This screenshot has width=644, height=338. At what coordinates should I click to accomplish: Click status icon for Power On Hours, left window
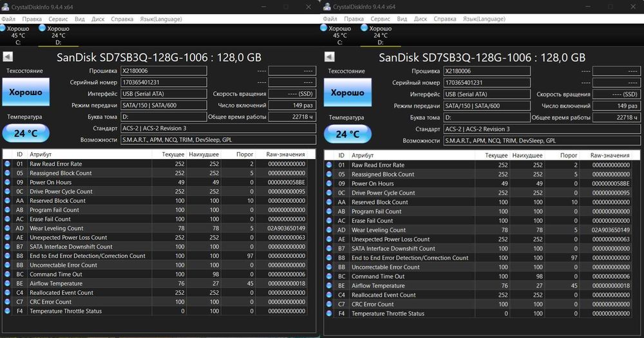[x=7, y=182]
